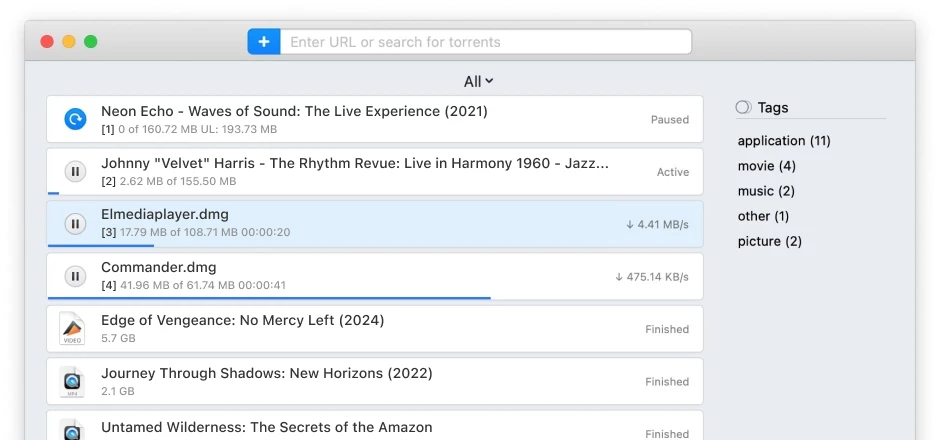Screen dimensions: 940x440
Task: Filter by application tag
Action: point(783,141)
